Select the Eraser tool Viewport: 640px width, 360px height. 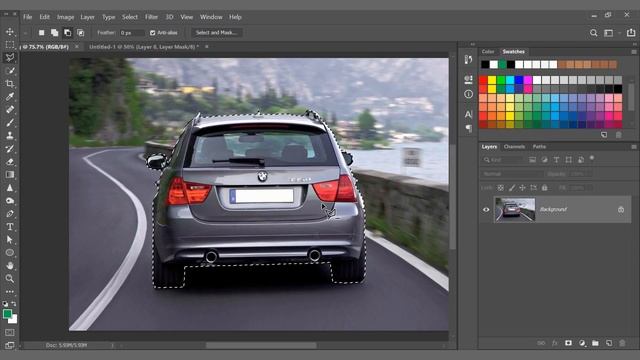pyautogui.click(x=10, y=162)
